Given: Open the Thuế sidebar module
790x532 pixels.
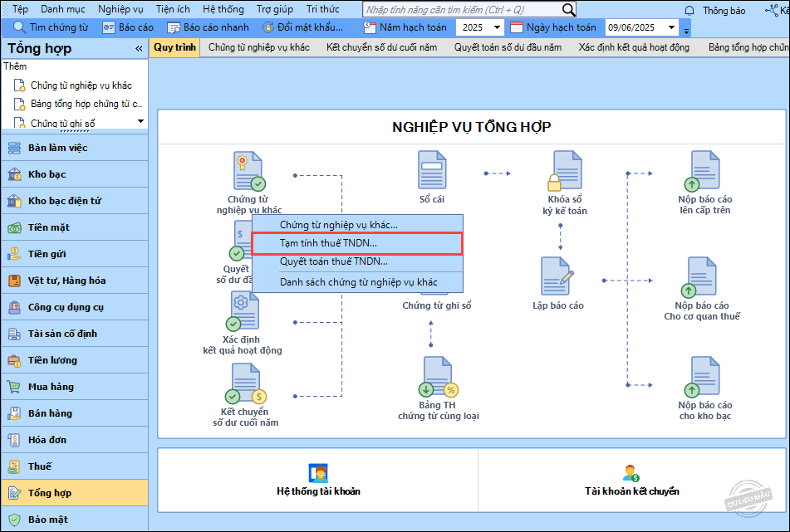Looking at the screenshot, I should [75, 466].
